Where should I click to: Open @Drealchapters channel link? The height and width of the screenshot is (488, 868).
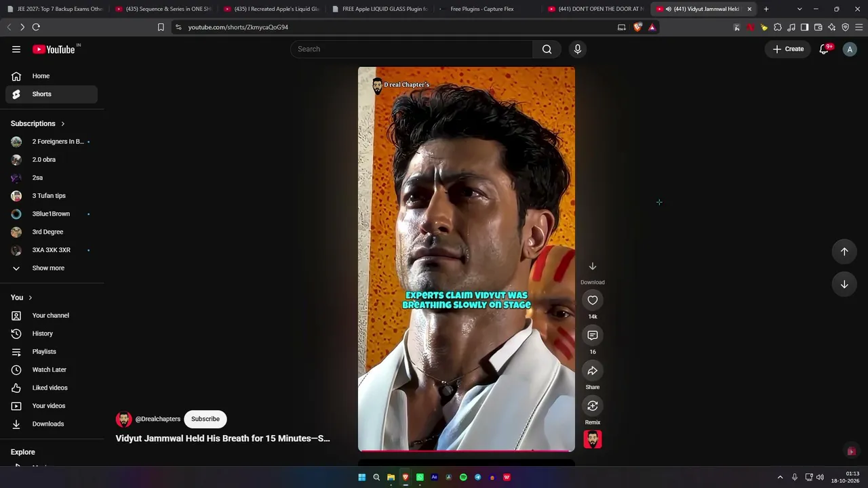pos(158,419)
